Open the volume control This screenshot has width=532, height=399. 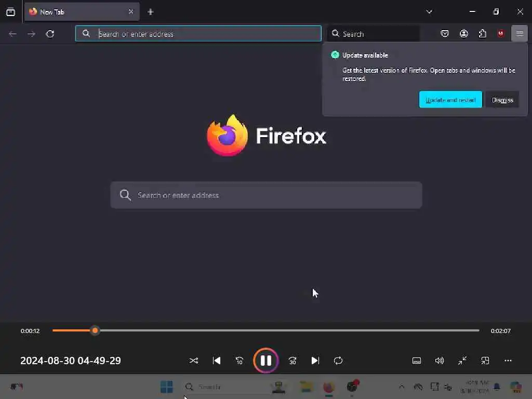[x=440, y=361]
